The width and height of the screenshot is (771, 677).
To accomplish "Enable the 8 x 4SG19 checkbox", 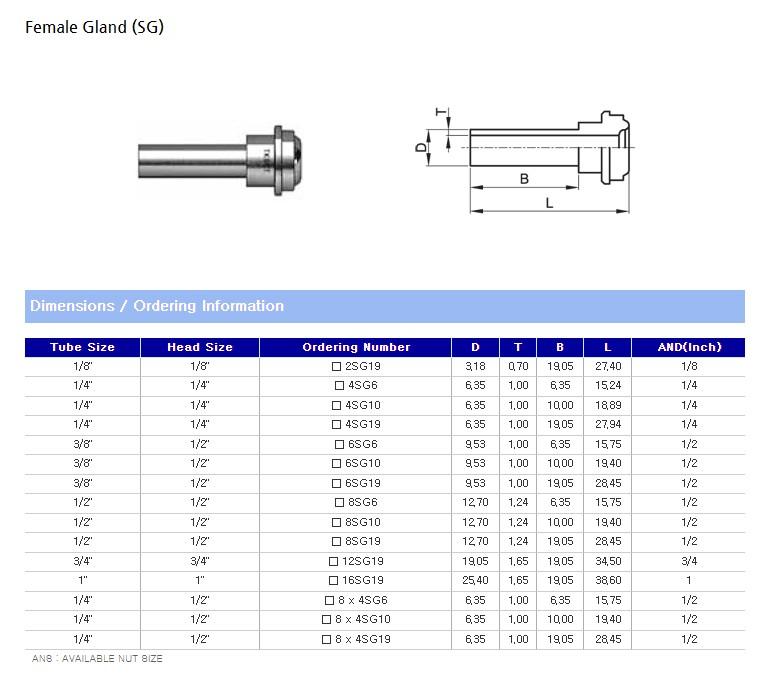I will click(327, 639).
